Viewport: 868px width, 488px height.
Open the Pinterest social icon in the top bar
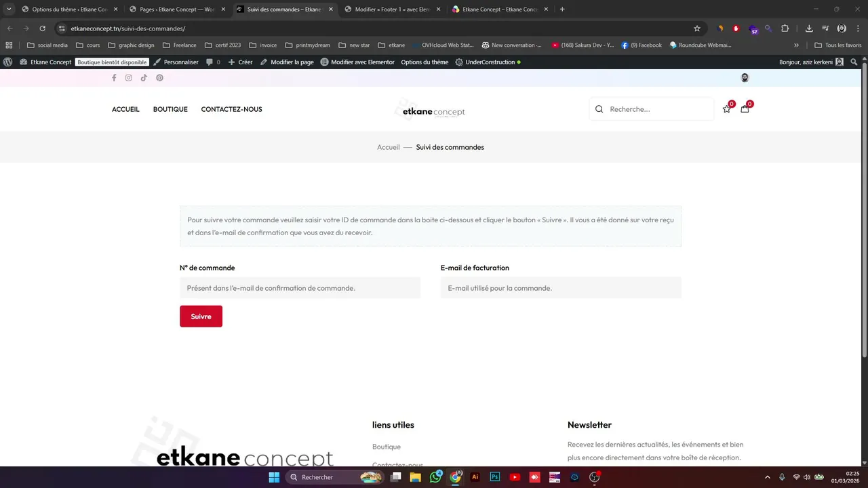(160, 78)
